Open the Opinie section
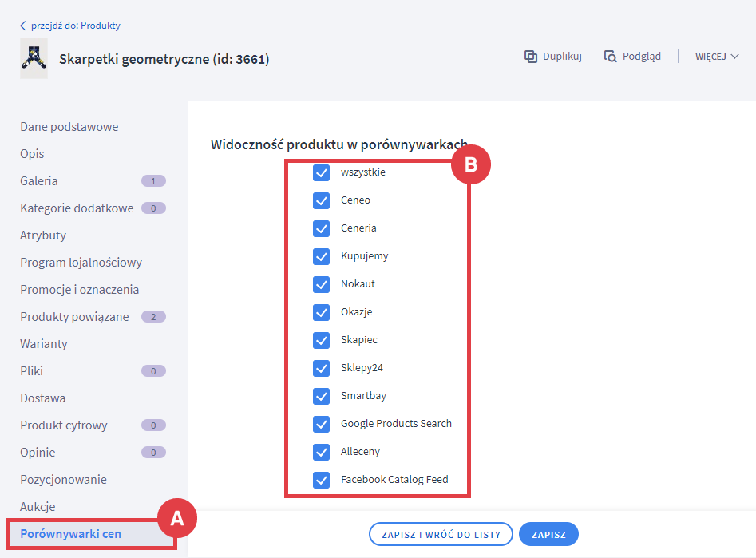Image resolution: width=756 pixels, height=558 pixels. pyautogui.click(x=38, y=453)
